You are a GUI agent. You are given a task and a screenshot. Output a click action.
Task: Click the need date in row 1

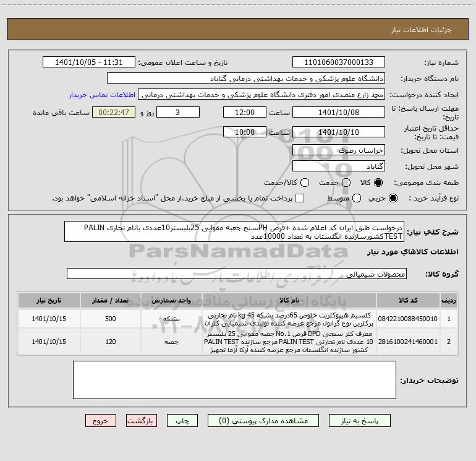tap(49, 319)
